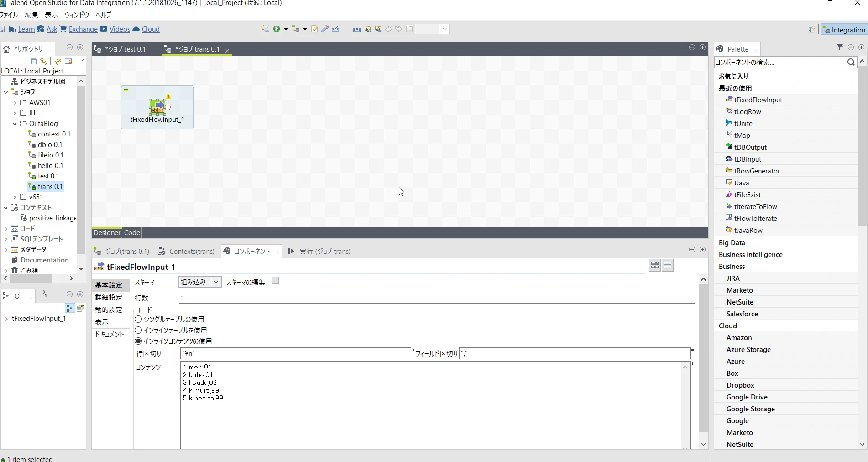The height and width of the screenshot is (462, 868).
Task: Click the import items toolbar icon
Action: 356,29
